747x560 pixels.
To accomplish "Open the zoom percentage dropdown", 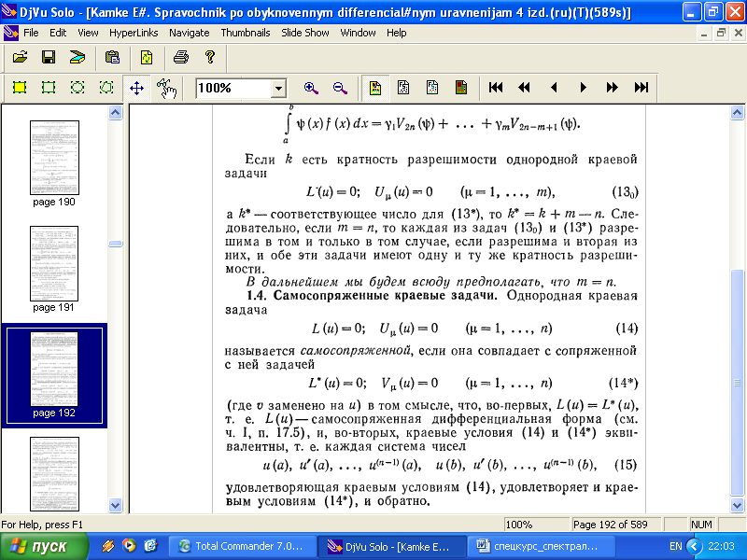I will [x=278, y=88].
